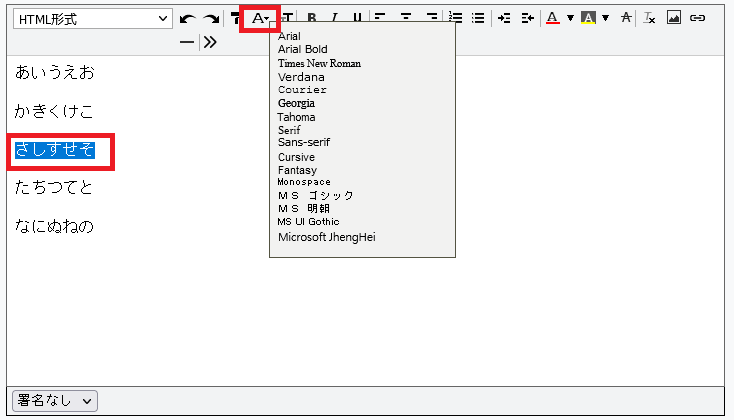Expand more toolbar options chevron
The width and height of the screenshot is (734, 420).
point(210,42)
